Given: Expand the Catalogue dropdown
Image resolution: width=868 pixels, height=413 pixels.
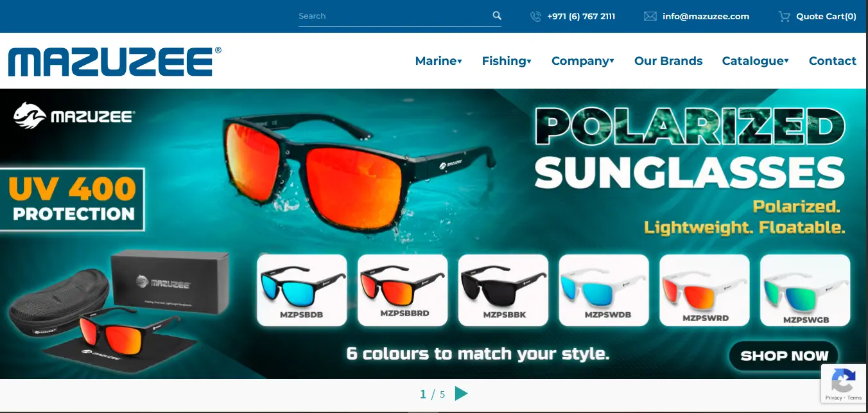Looking at the screenshot, I should (x=756, y=60).
